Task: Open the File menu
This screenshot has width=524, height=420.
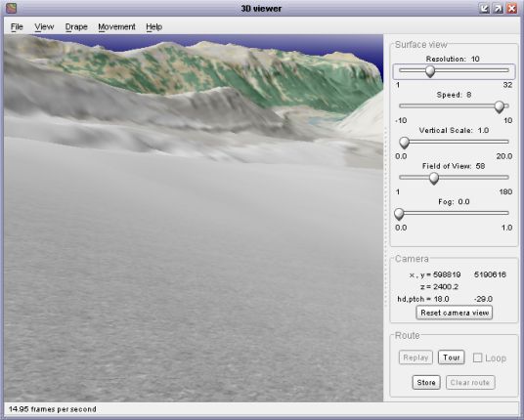Action: point(17,26)
